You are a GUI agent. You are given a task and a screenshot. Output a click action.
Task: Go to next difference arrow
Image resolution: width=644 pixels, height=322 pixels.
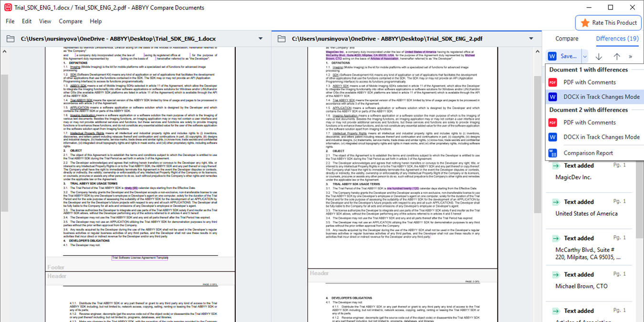point(599,56)
